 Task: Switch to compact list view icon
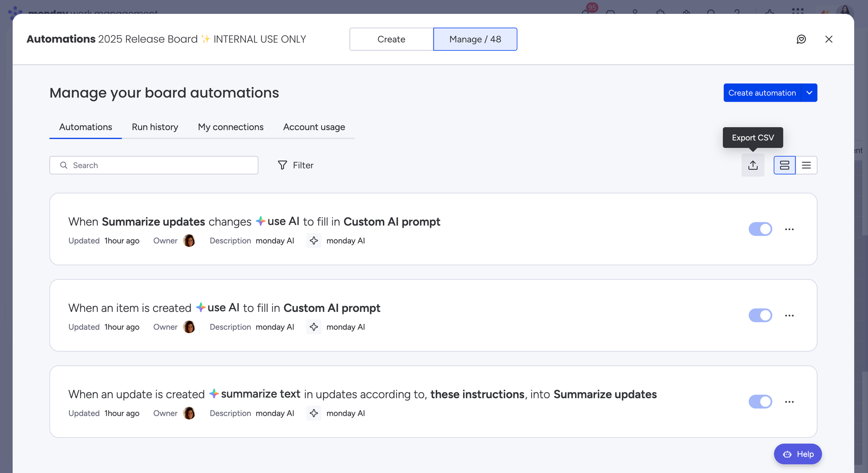tap(806, 165)
